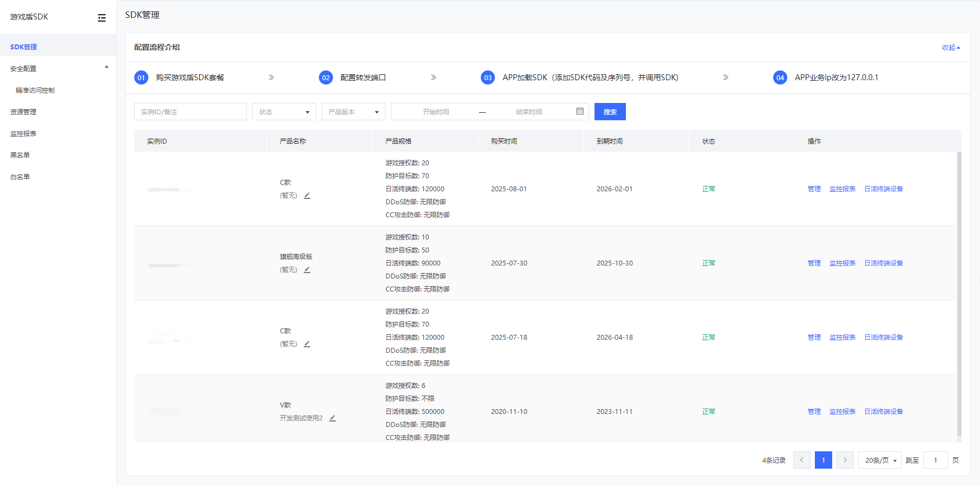
Task: Click 管理 link for the 2025-08-01 instance
Action: (x=814, y=189)
